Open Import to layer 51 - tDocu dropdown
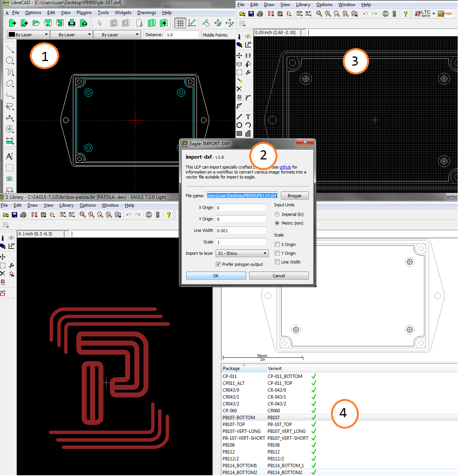458x476 pixels. 242,253
